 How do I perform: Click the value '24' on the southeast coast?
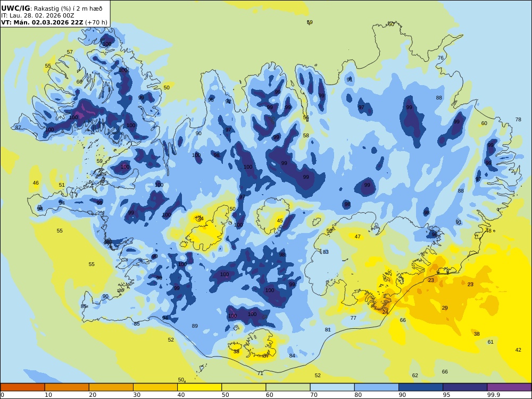point(385,312)
